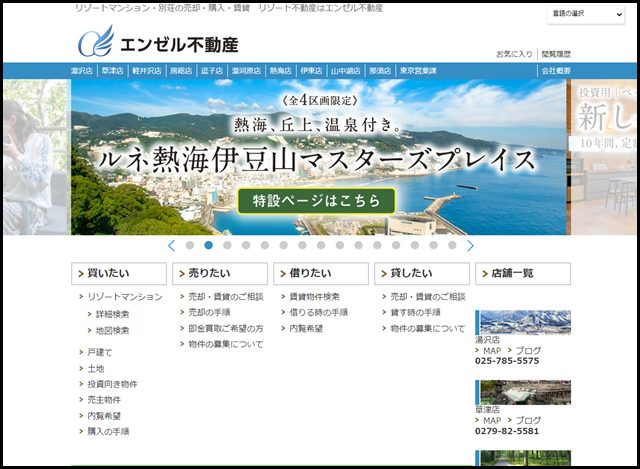Open the 投資向き物件 link
Screen dimensions: 640x469
pyautogui.click(x=112, y=384)
